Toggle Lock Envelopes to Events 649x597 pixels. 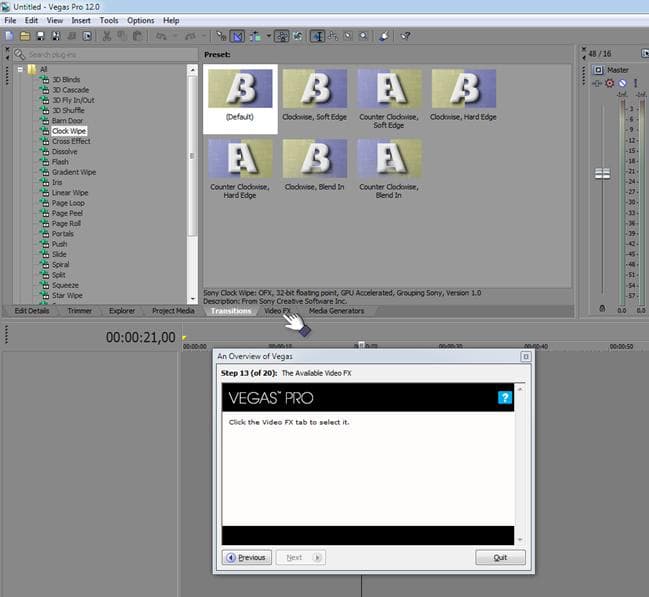282,36
